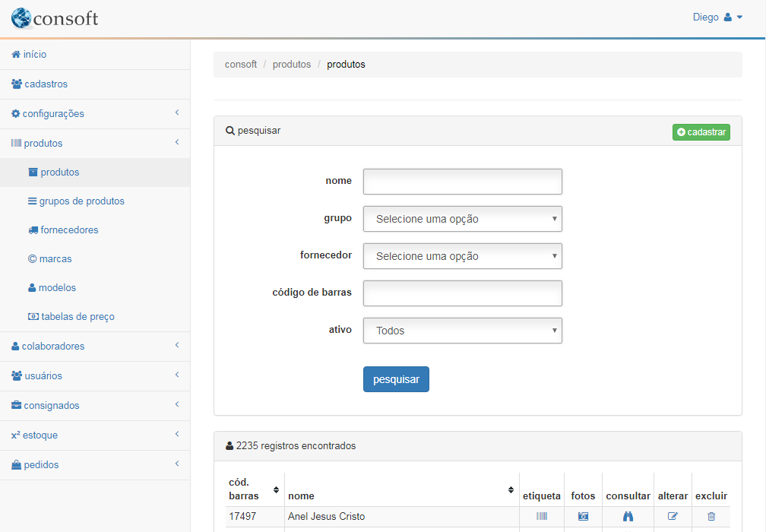Sort the table by cód. barras column
The height and width of the screenshot is (532, 766).
point(276,489)
